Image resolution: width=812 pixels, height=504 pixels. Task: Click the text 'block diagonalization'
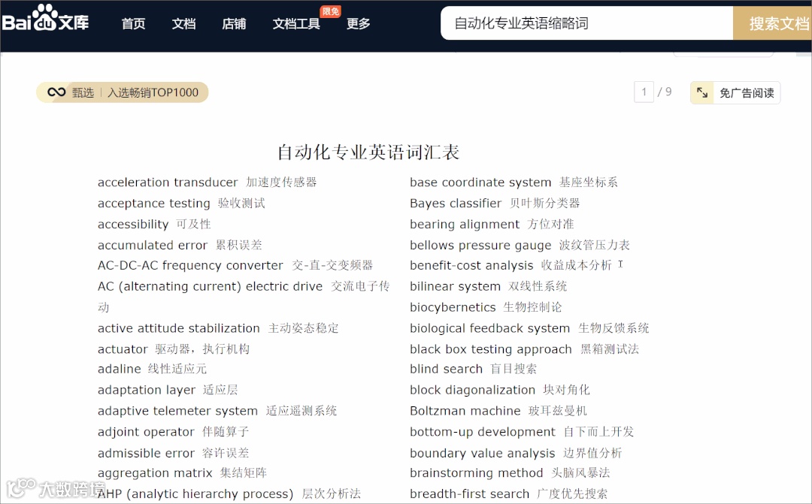point(472,390)
